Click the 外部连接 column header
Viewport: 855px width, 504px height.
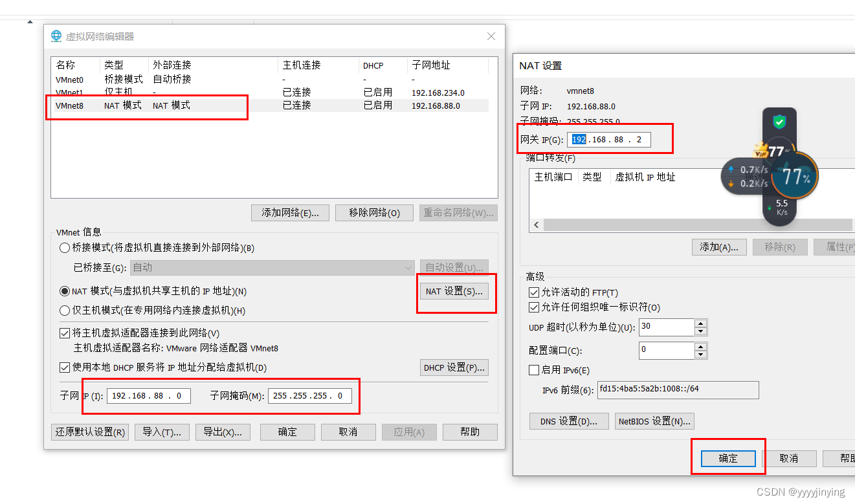coord(214,65)
